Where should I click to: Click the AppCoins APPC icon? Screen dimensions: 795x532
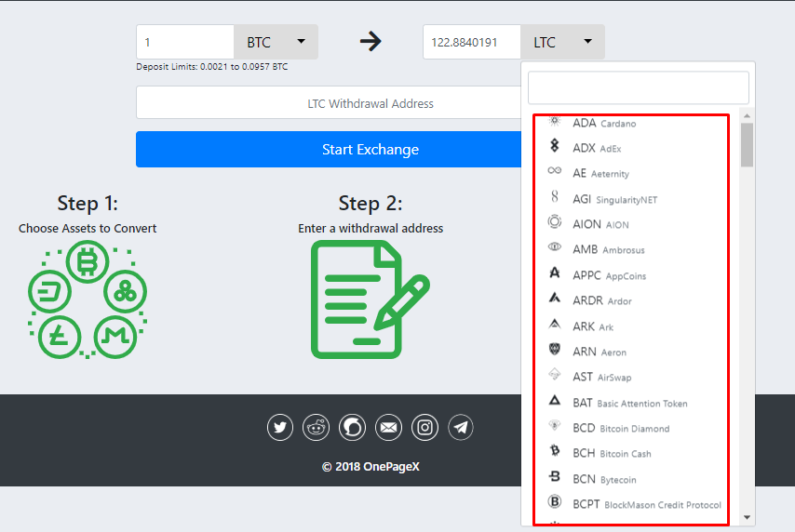[x=555, y=273]
